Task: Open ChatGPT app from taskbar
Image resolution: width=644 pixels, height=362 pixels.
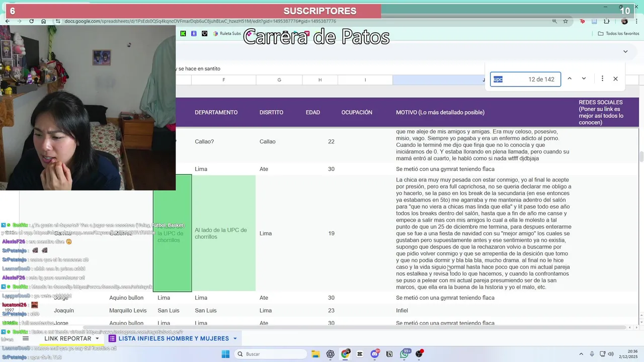Action: [x=330, y=354]
